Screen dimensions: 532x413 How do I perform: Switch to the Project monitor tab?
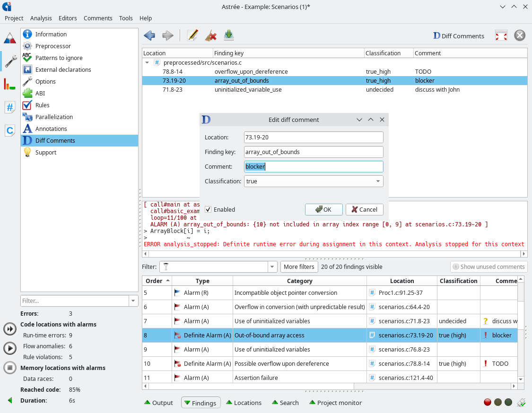pyautogui.click(x=335, y=403)
